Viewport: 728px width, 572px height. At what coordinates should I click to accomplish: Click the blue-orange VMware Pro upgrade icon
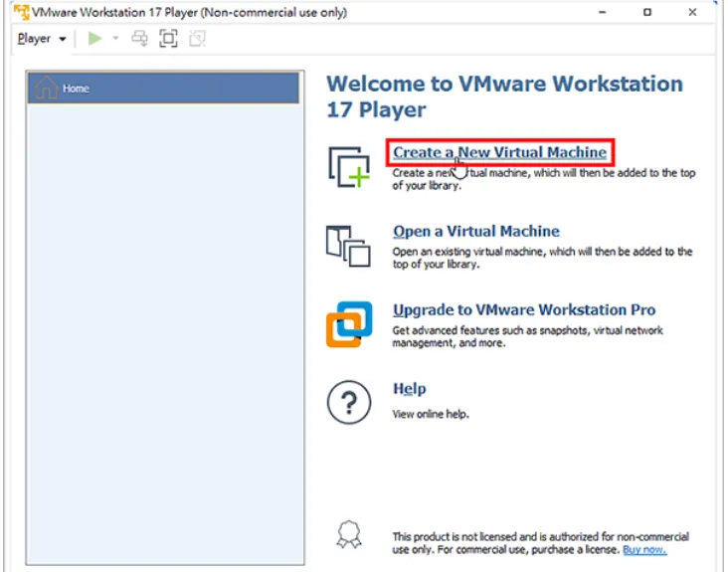pos(349,324)
